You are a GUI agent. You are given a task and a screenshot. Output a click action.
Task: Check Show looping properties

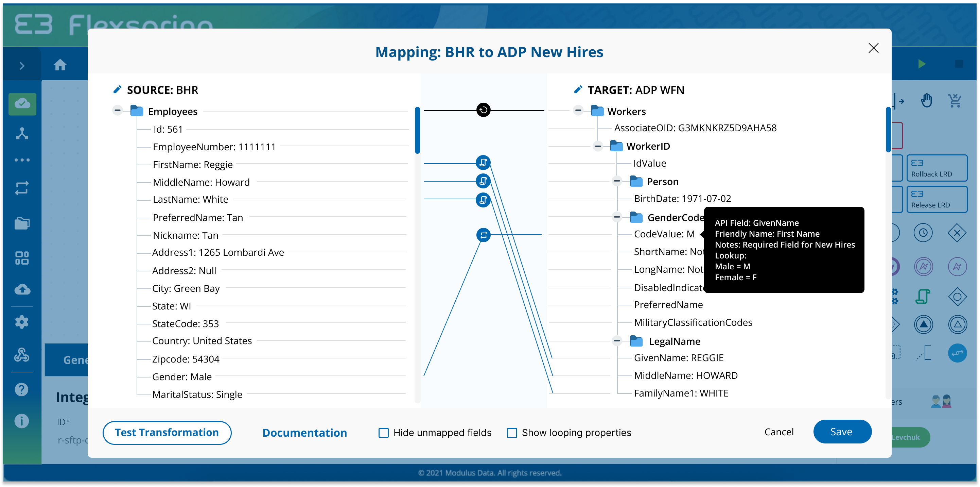pyautogui.click(x=512, y=433)
